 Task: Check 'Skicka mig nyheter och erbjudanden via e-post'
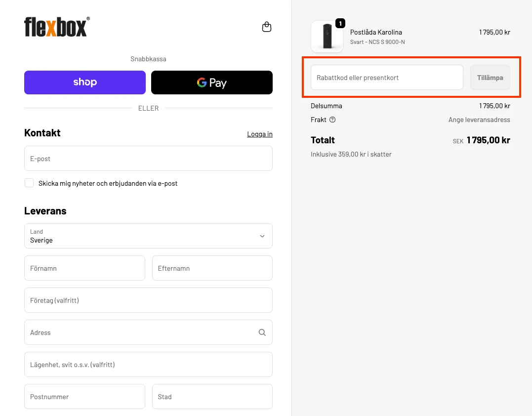29,183
